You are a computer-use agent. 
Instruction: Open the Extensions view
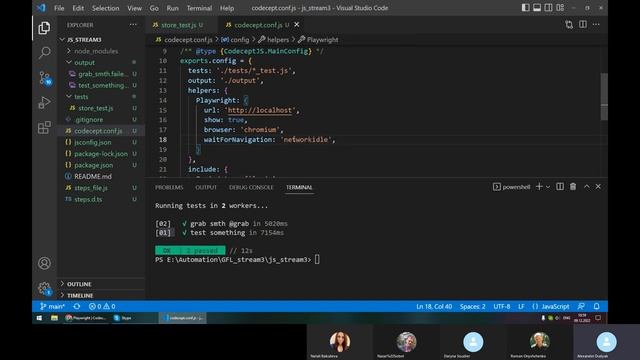pyautogui.click(x=44, y=127)
